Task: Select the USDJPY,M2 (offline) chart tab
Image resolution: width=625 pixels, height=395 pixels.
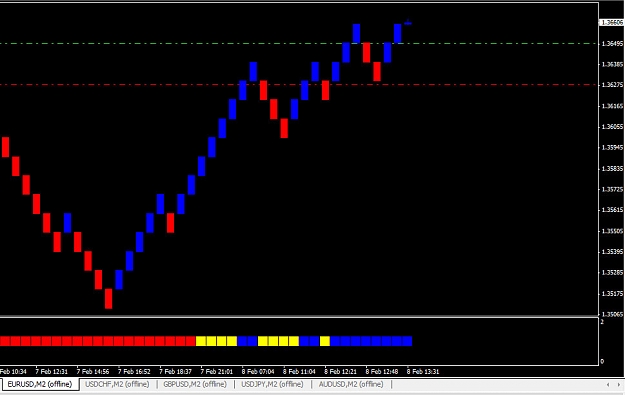Action: [x=272, y=384]
